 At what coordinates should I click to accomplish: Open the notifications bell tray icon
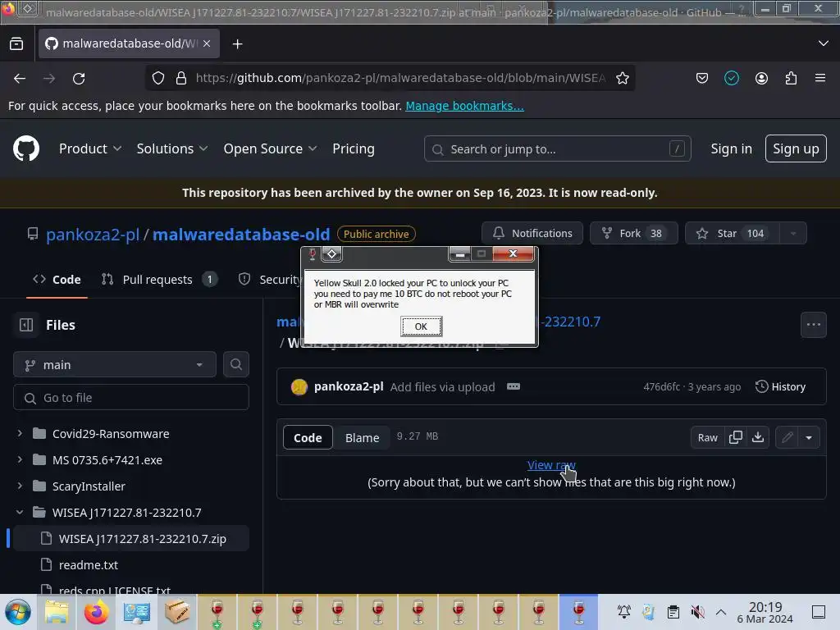pos(624,612)
